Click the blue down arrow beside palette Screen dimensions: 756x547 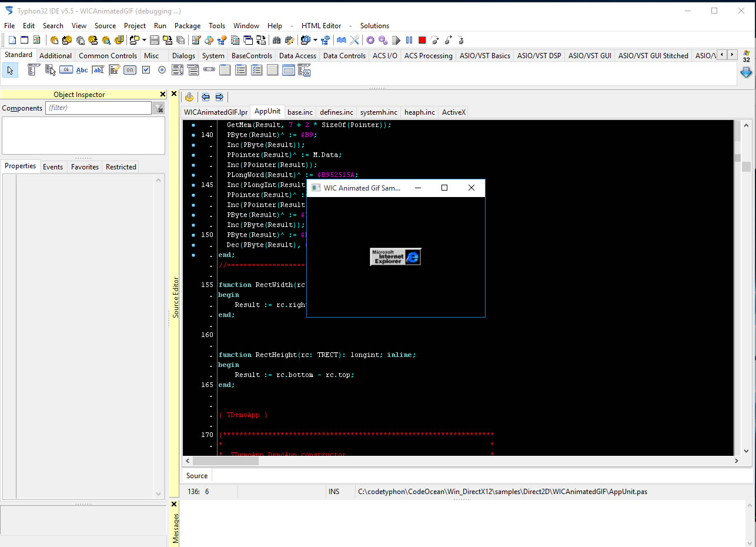click(x=746, y=72)
